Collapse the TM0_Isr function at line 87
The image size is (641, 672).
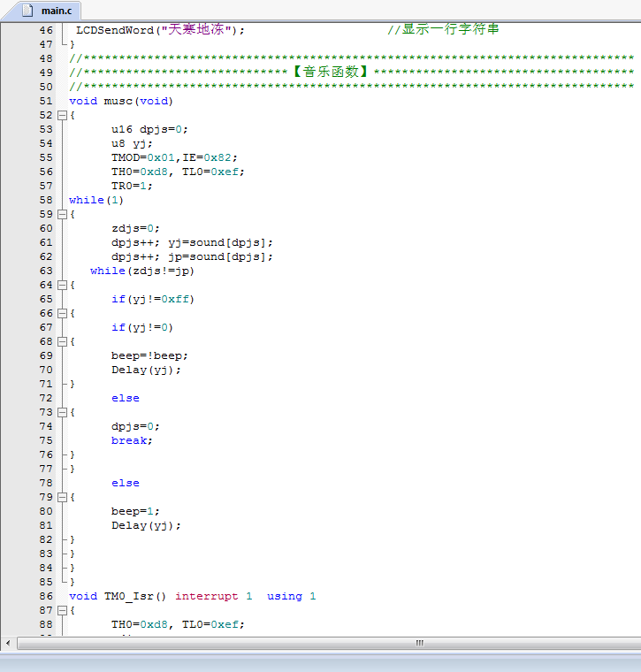tap(62, 610)
